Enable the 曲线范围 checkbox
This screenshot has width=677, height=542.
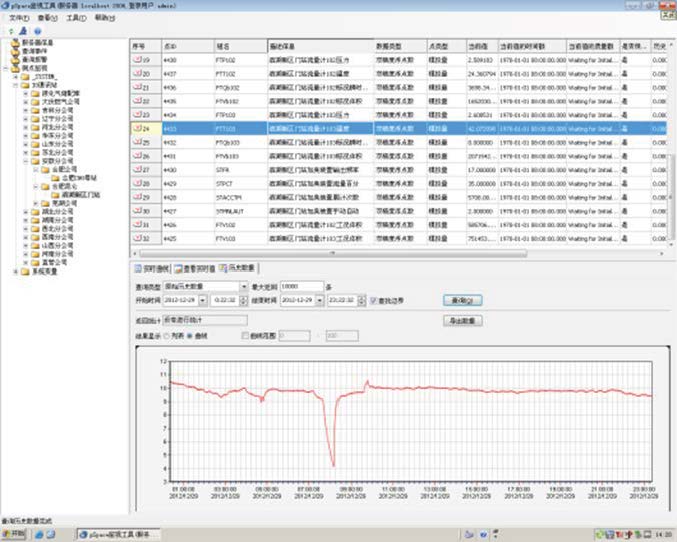tap(246, 335)
